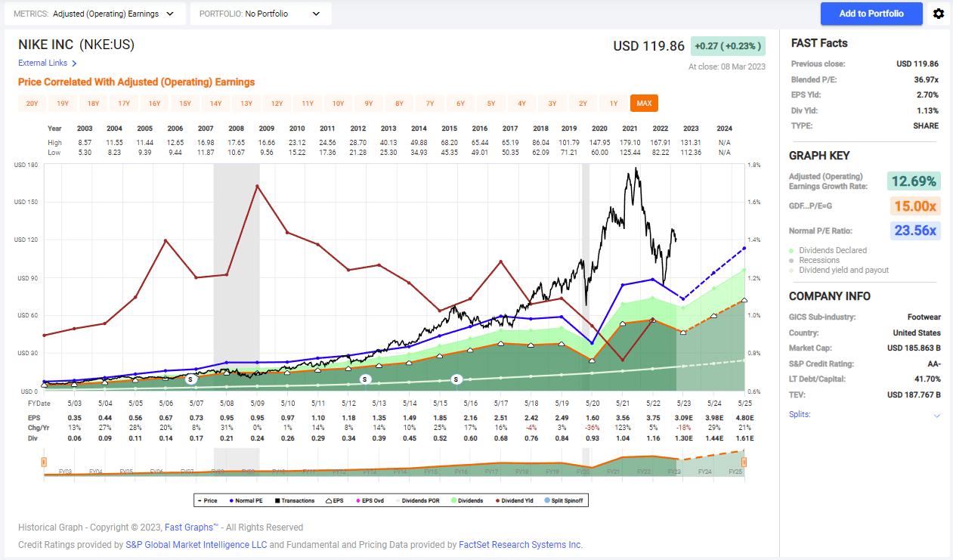953x560 pixels.
Task: Select the 10Y time range
Action: click(x=338, y=104)
